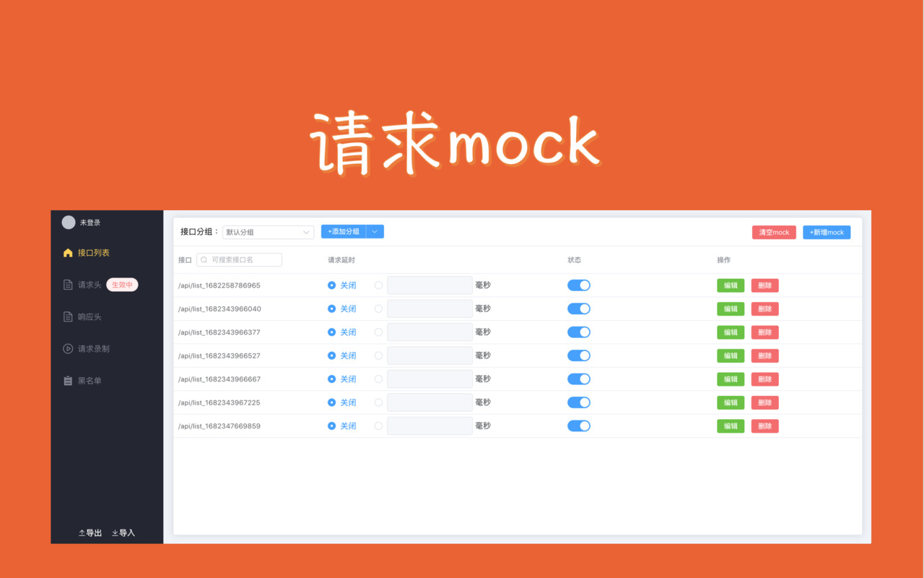
Task: Click 编辑 for list_1682343966377
Action: [x=731, y=332]
